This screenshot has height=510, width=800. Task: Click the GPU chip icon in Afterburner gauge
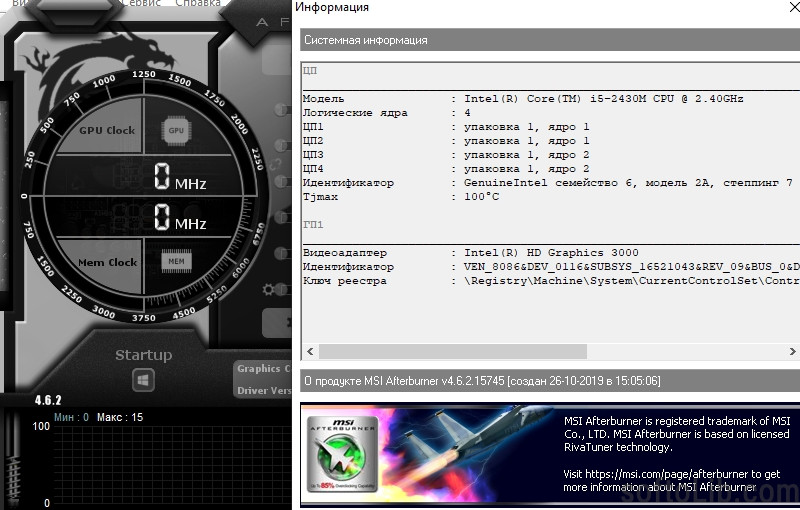click(176, 130)
